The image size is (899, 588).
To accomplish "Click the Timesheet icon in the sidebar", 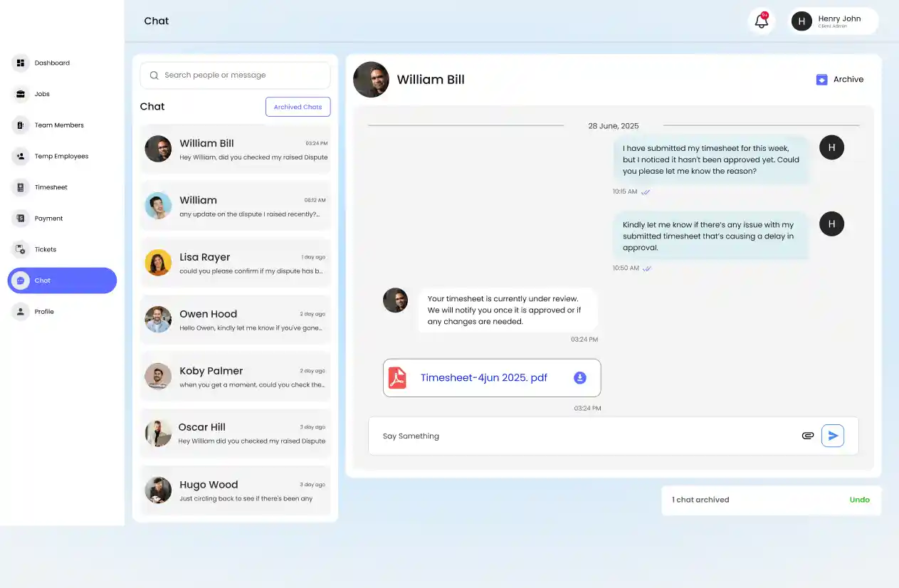I will (20, 187).
